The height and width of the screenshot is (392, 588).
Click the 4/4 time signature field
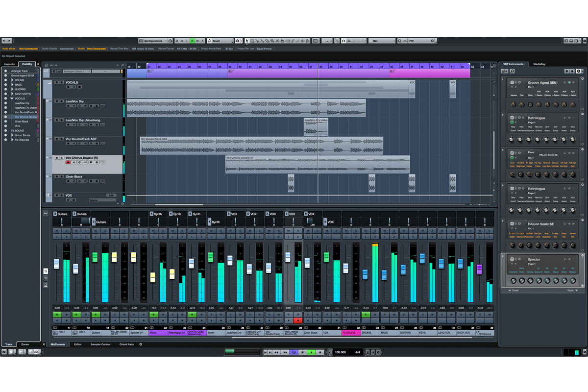[x=358, y=352]
